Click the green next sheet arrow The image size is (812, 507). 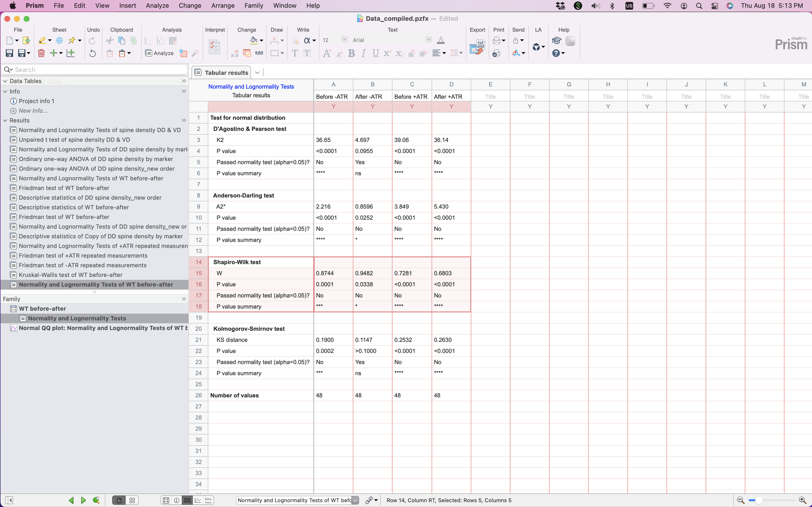[x=84, y=500]
